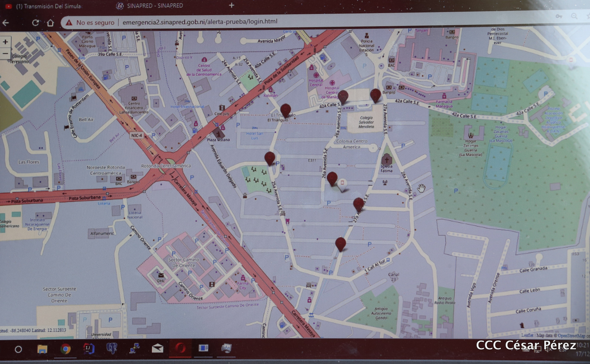Screen dimensions: 590x364
Task: Open the saved passwords key icon
Action: 559,16
